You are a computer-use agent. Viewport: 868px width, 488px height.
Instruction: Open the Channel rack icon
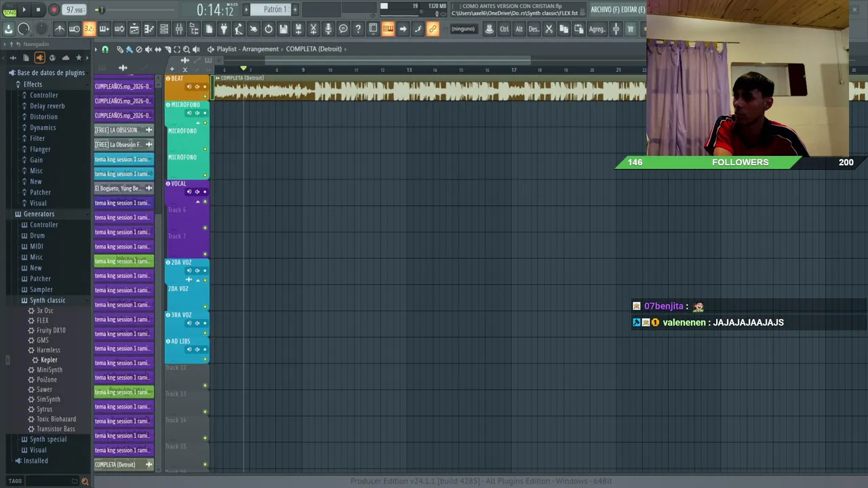[x=163, y=29]
